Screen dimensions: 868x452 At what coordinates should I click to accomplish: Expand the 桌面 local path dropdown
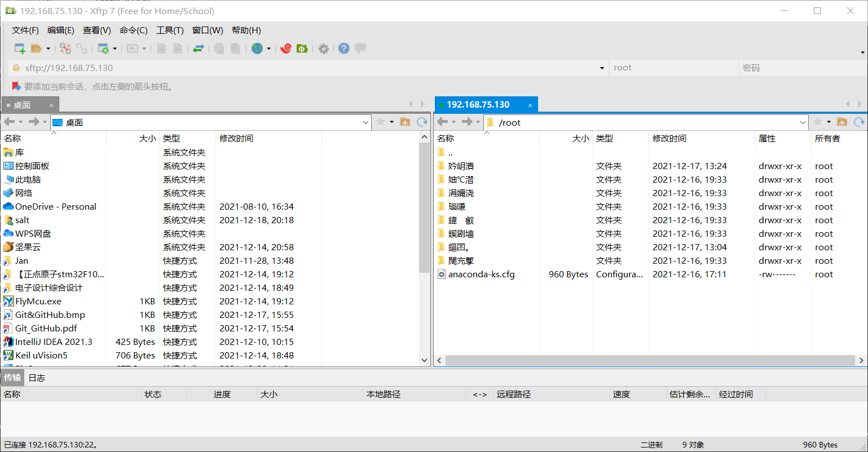coord(365,122)
